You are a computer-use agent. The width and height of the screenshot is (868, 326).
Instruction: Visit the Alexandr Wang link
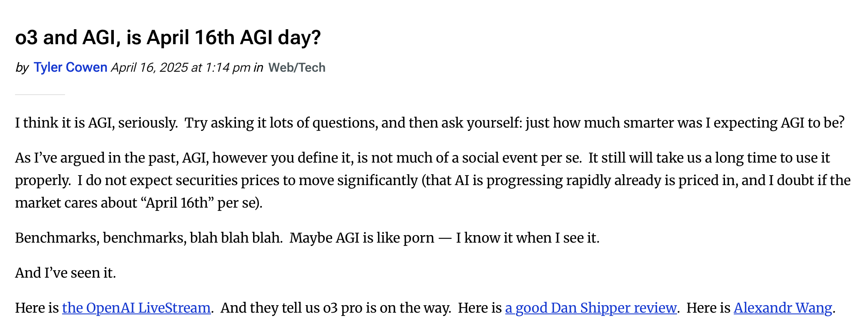783,308
